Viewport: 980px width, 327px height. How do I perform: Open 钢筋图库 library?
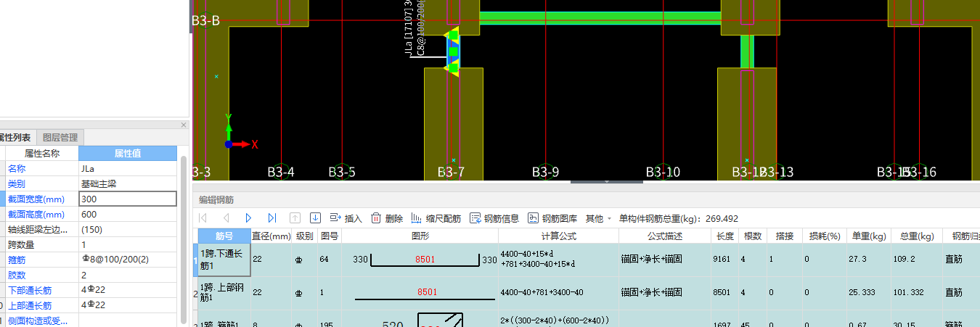click(x=552, y=218)
